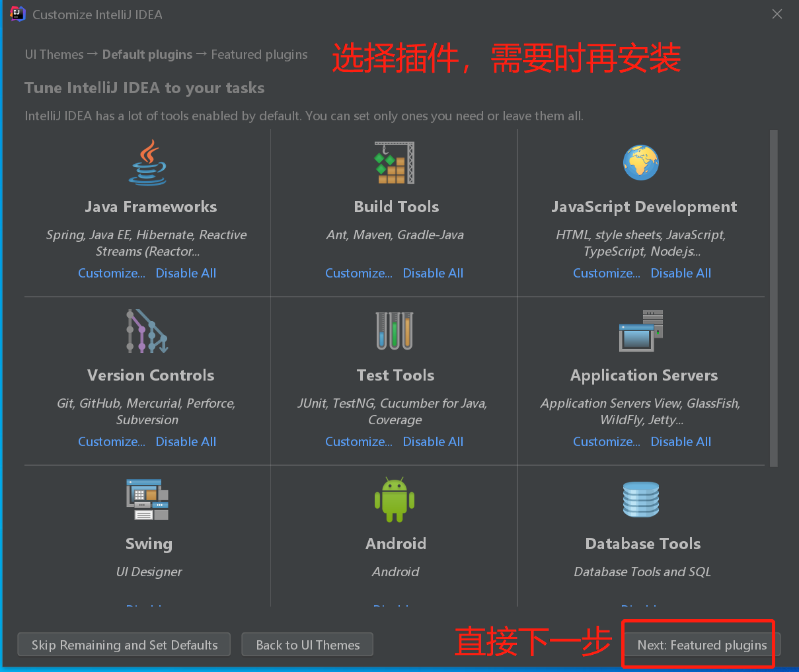
Task: Select Featured plugins breadcrumb step
Action: tap(259, 54)
